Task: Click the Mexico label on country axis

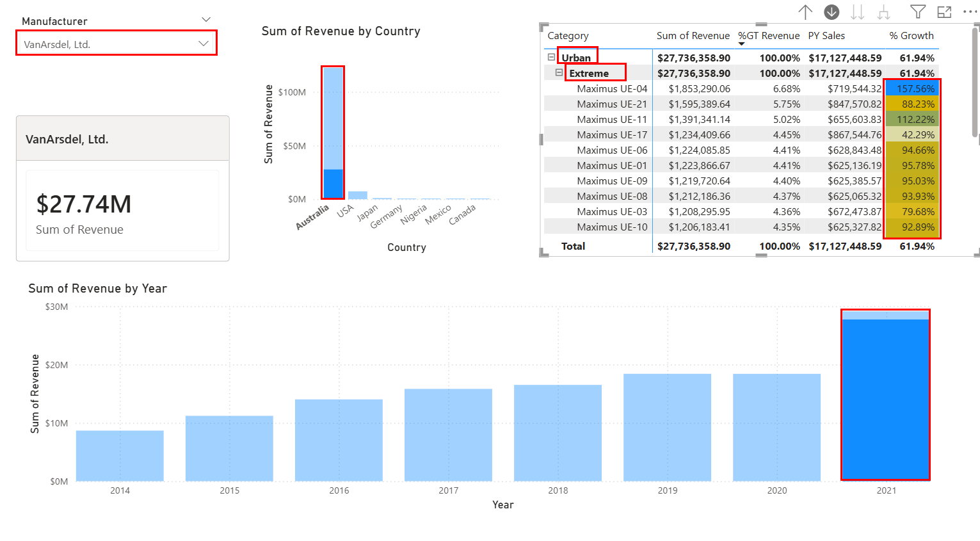Action: pos(438,214)
